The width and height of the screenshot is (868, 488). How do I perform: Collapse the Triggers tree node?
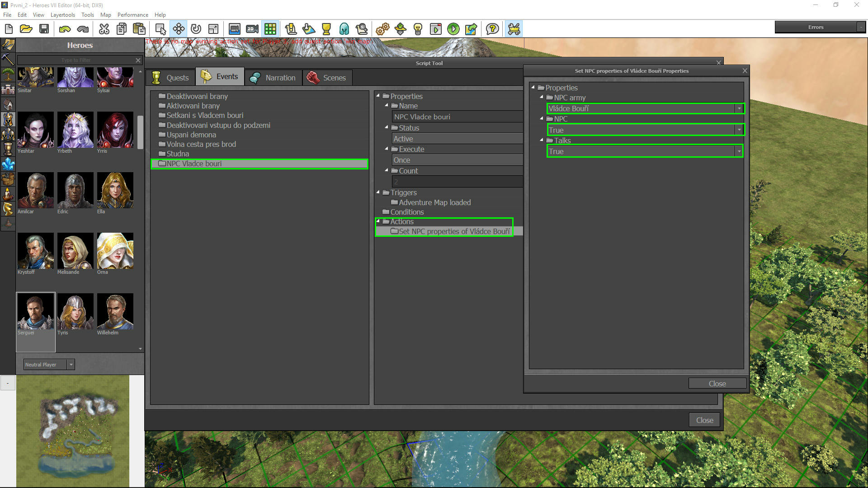coord(378,192)
